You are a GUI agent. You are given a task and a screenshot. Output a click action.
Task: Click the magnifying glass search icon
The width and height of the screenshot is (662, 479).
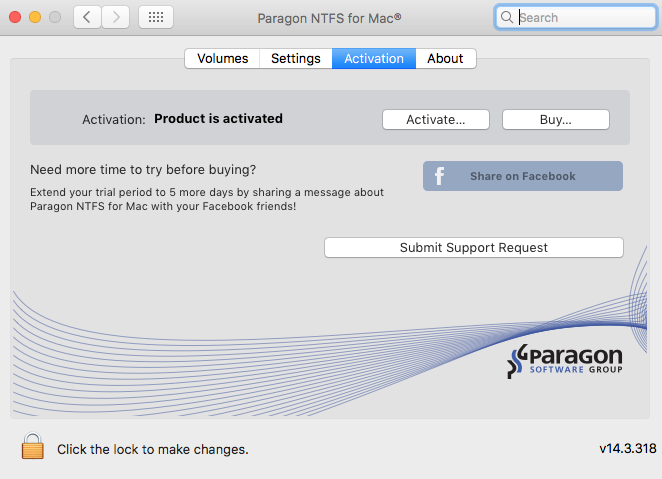[507, 17]
